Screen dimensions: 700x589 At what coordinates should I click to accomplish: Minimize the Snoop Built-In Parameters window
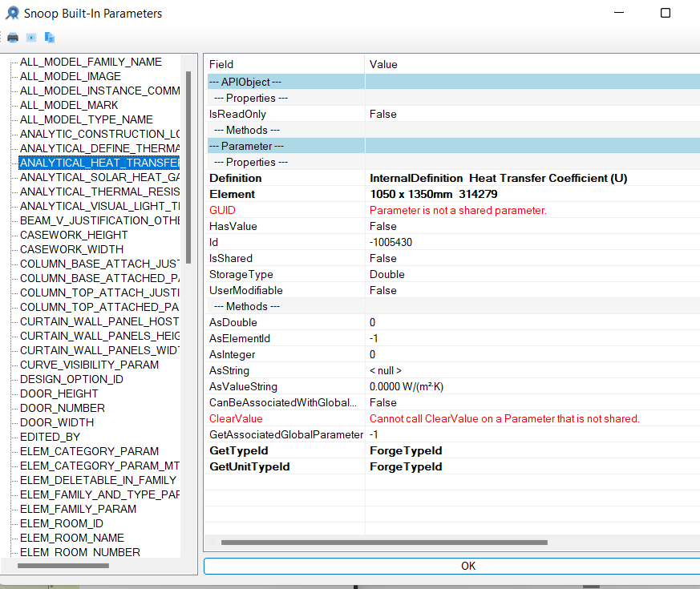click(x=619, y=13)
